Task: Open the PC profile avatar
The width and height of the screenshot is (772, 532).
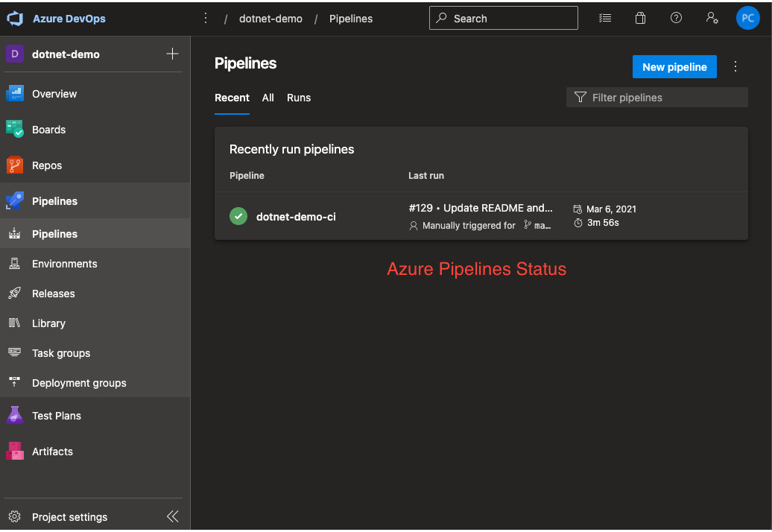Action: (747, 18)
